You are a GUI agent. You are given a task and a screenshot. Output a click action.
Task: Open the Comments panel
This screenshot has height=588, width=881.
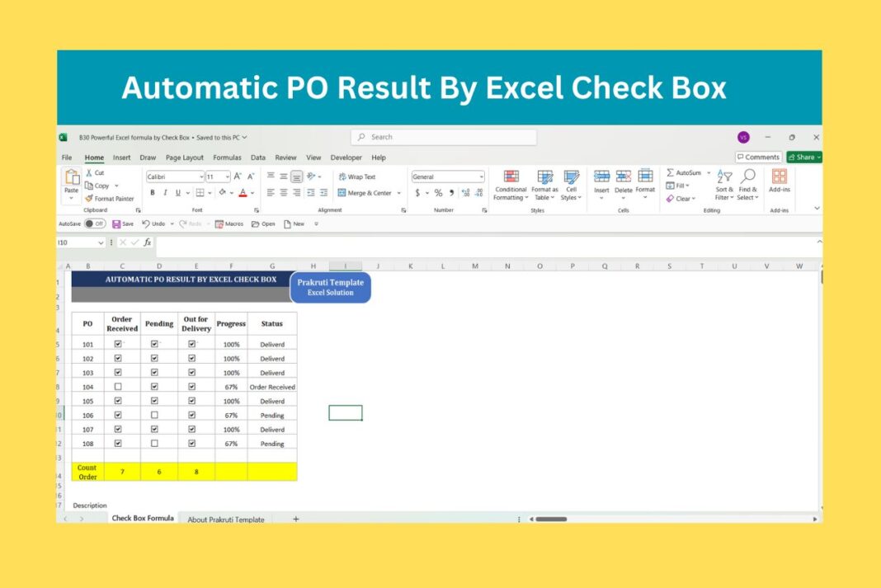pos(757,157)
